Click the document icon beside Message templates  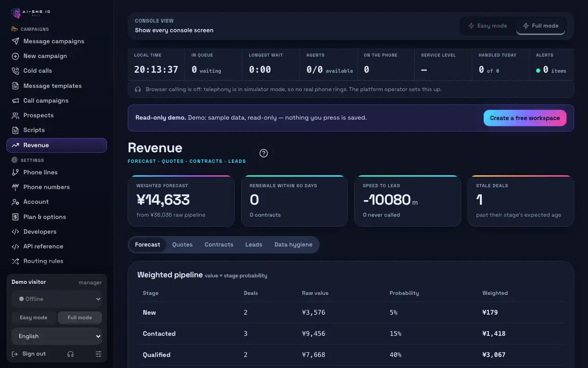16,86
